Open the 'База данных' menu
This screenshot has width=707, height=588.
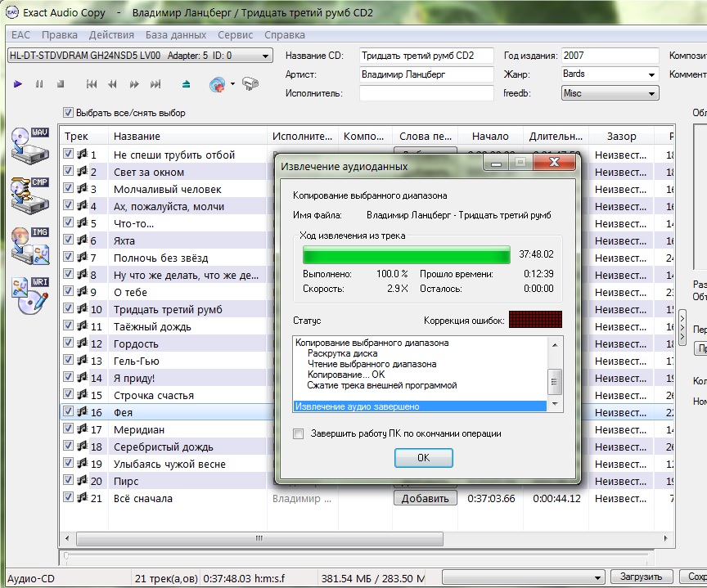[x=176, y=35]
